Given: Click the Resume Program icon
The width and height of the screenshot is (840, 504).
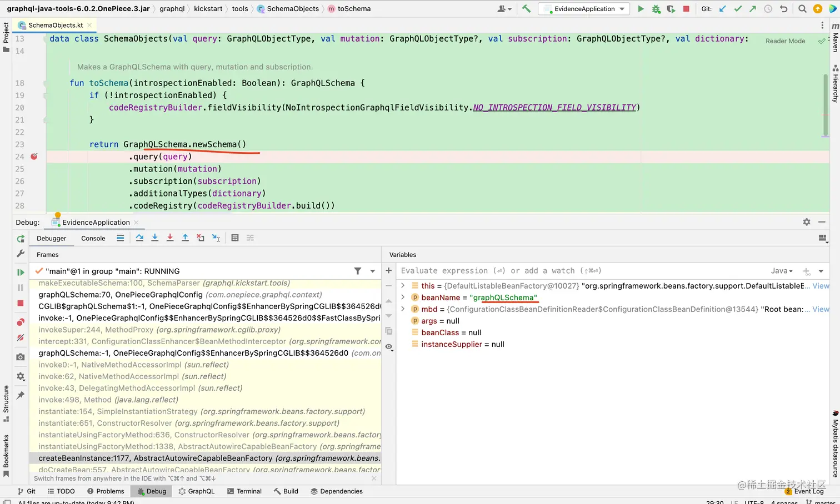Looking at the screenshot, I should tap(21, 273).
